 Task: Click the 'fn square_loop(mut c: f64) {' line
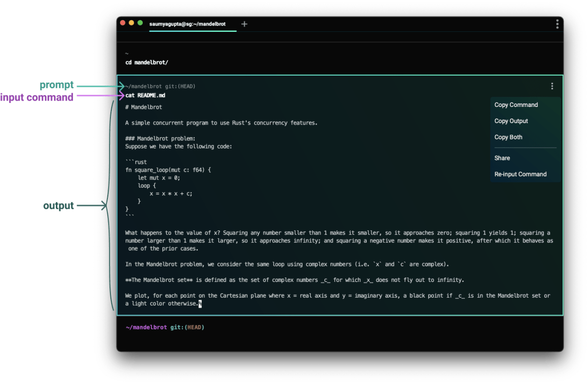[x=168, y=170]
